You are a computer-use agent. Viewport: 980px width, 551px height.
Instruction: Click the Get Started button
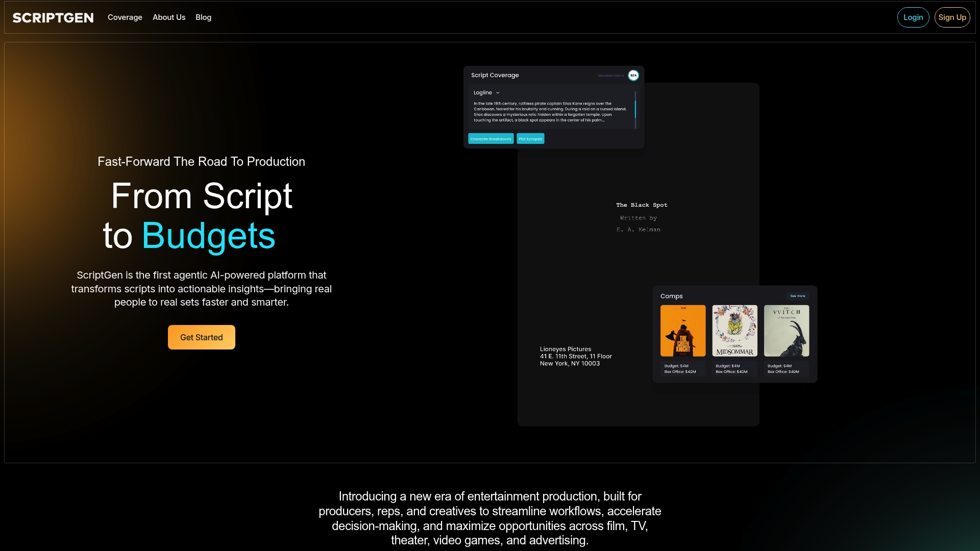[202, 337]
